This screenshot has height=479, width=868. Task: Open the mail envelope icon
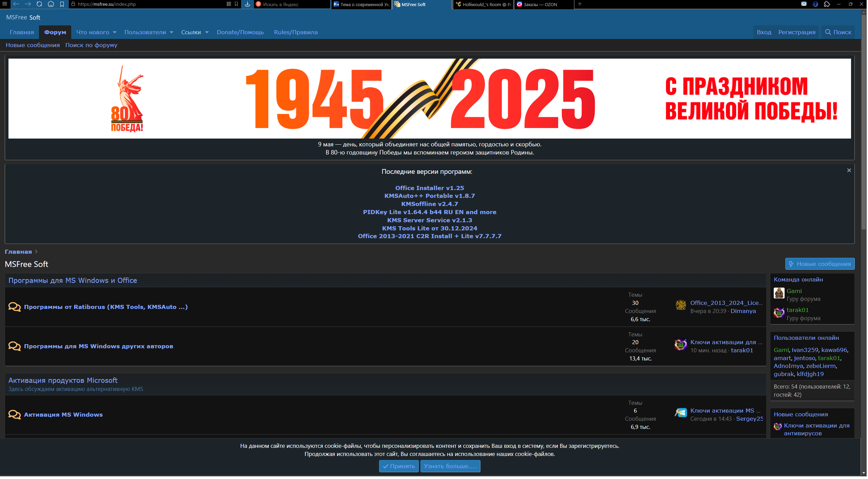click(x=804, y=4)
